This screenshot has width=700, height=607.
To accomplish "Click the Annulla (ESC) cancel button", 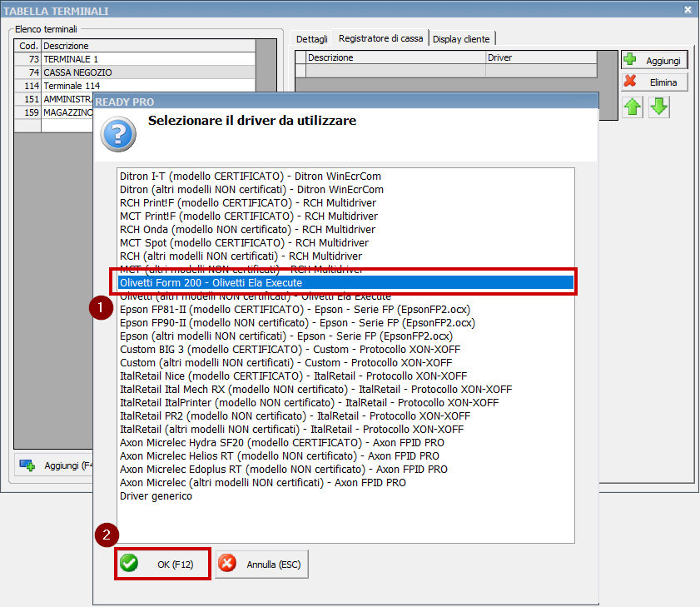I will pyautogui.click(x=261, y=565).
